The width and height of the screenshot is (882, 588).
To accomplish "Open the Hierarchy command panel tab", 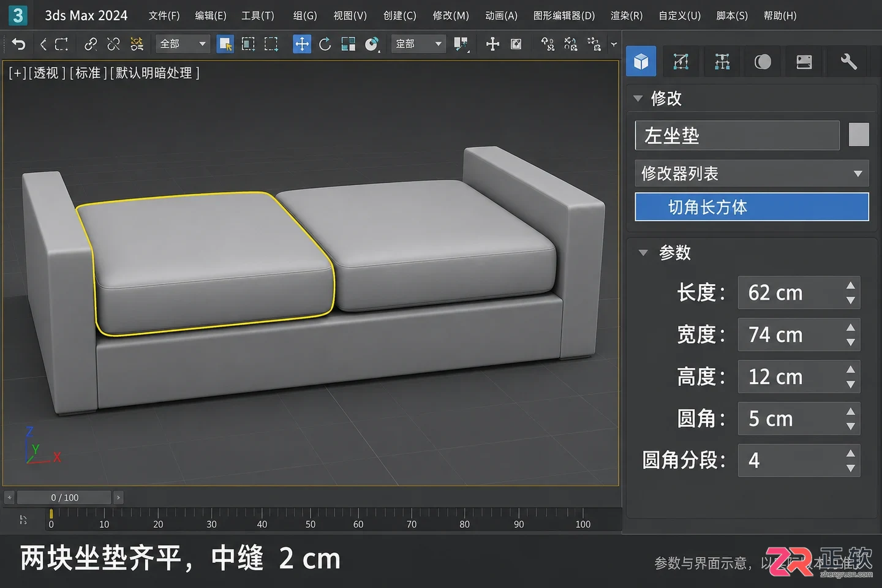I will coord(722,61).
